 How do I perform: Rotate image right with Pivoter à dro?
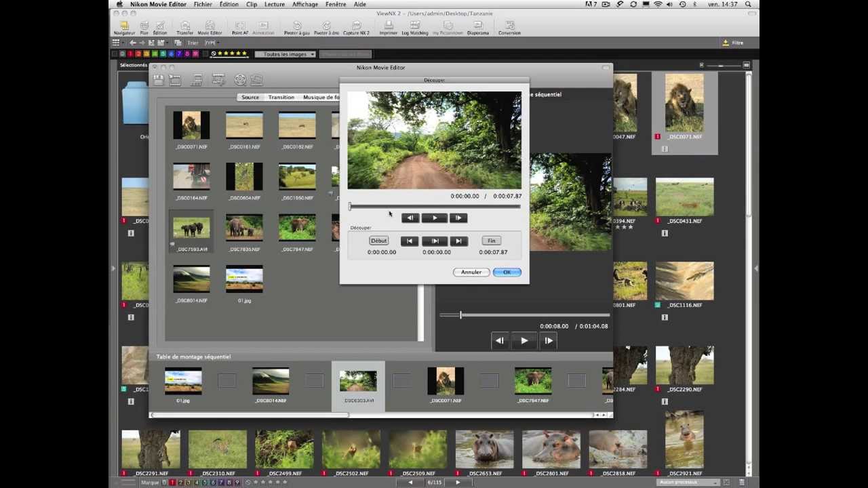pos(326,28)
